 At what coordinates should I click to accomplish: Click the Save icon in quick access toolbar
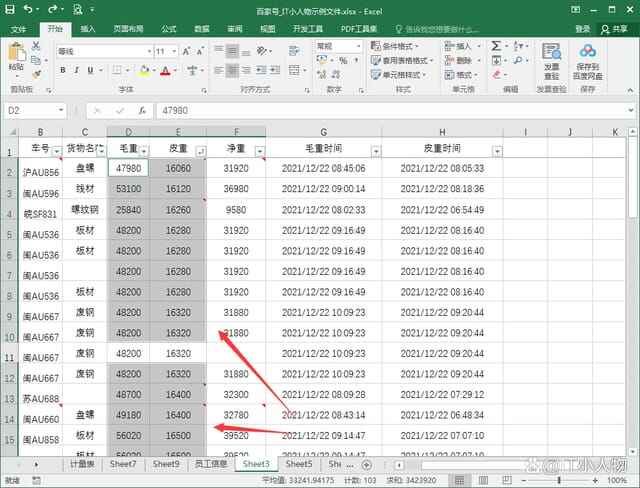10,9
